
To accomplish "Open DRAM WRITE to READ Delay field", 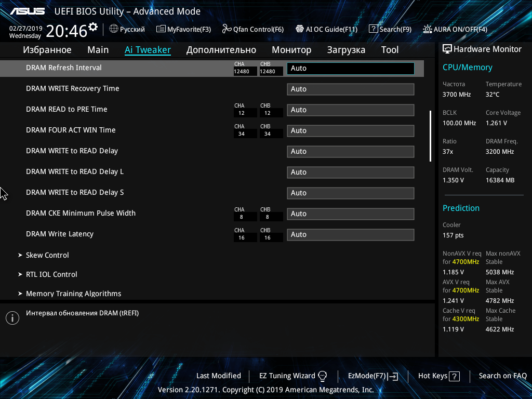I will pyautogui.click(x=351, y=151).
